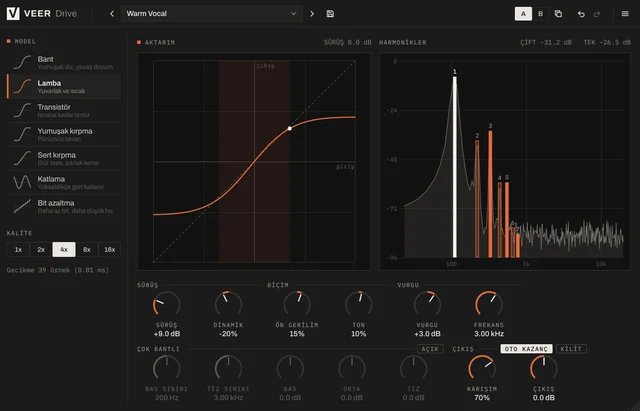The height and width of the screenshot is (411, 640).
Task: Click the 70% mix value
Action: point(482,398)
